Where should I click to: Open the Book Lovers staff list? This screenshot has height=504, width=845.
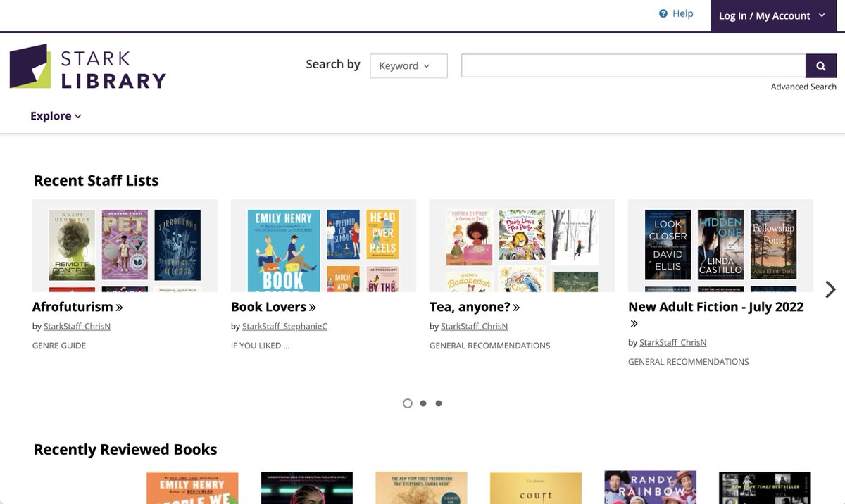coord(268,307)
